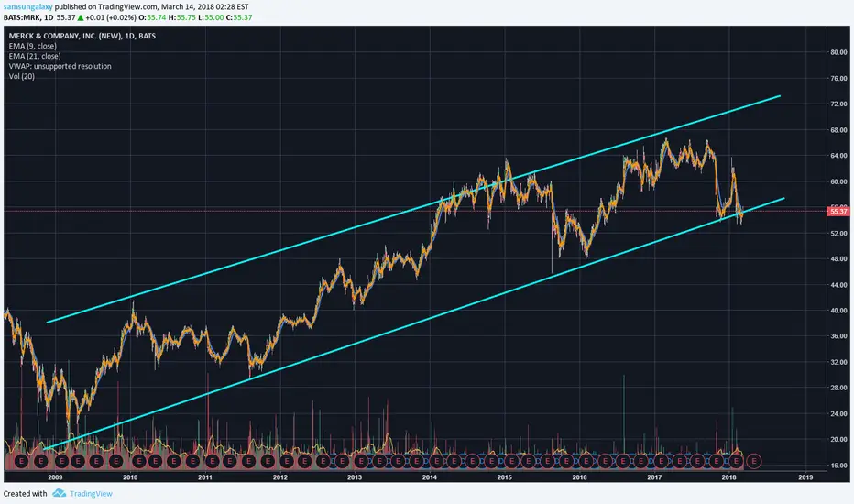Select the Vol (20) indicator legend
The height and width of the screenshot is (504, 854).
[22, 76]
